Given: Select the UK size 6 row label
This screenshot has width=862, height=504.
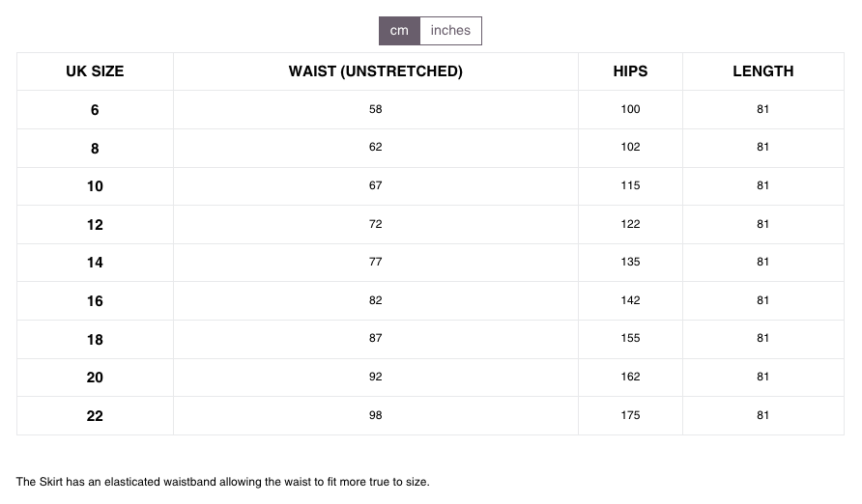Looking at the screenshot, I should (95, 110).
